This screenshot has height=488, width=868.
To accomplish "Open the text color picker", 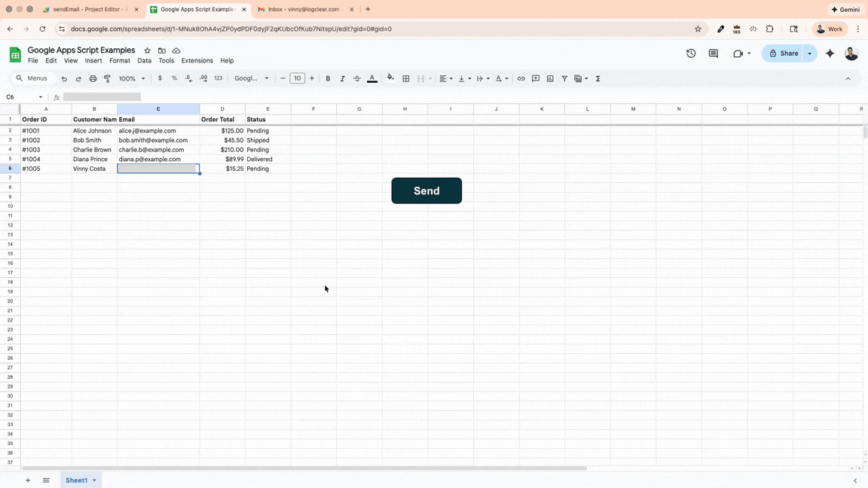I will (x=372, y=78).
